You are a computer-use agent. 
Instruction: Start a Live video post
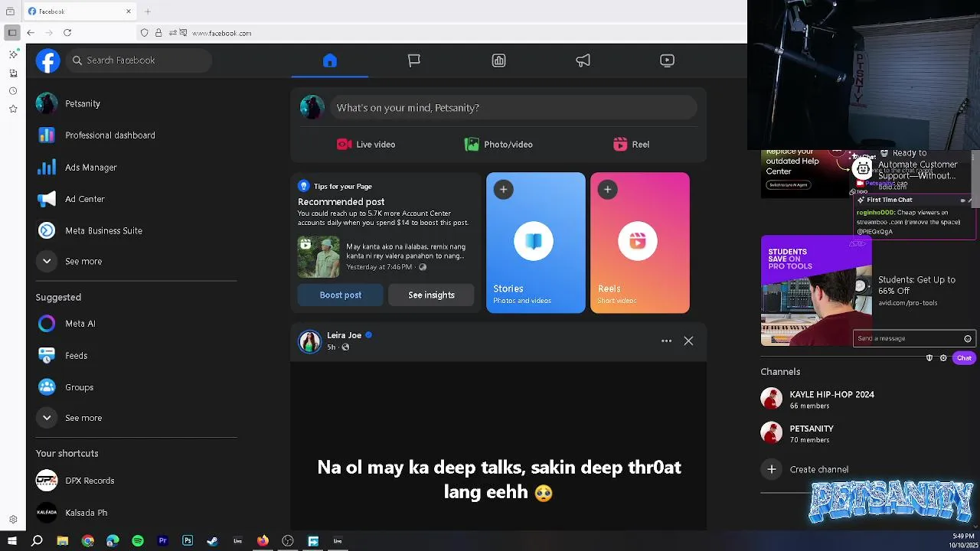[366, 145]
